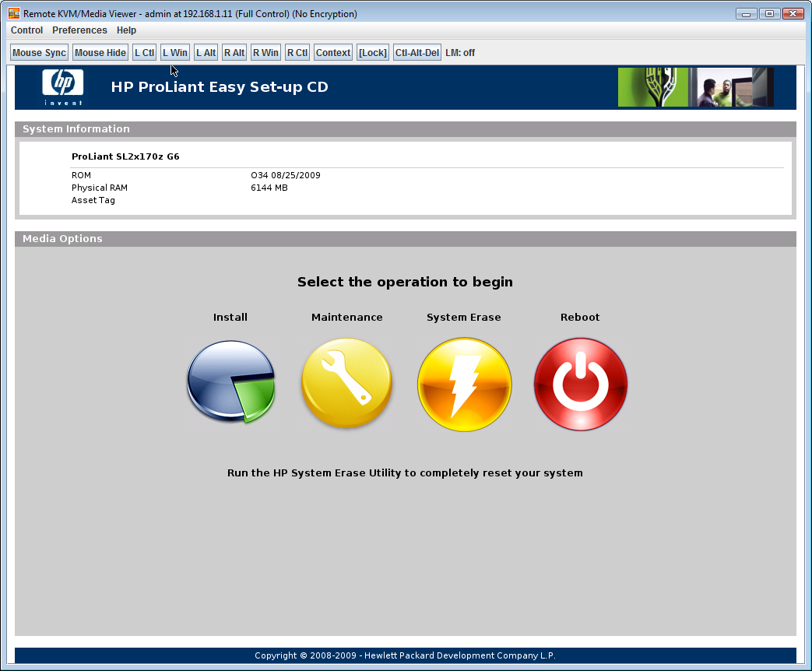Launch the Install pie-chart icon
This screenshot has width=812, height=671.
pyautogui.click(x=231, y=381)
